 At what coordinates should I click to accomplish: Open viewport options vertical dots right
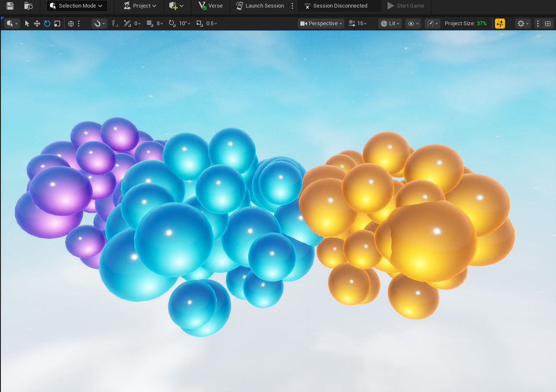click(x=537, y=24)
